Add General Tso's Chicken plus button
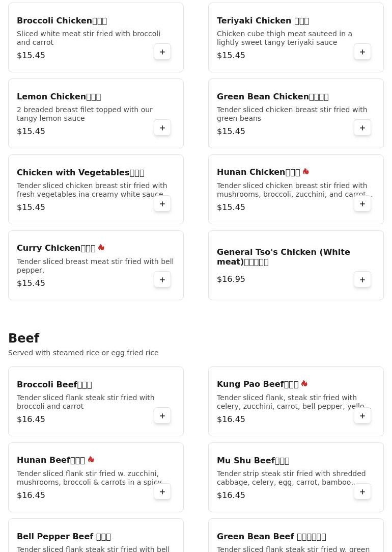Screen dimensions: 392x552 362,280
